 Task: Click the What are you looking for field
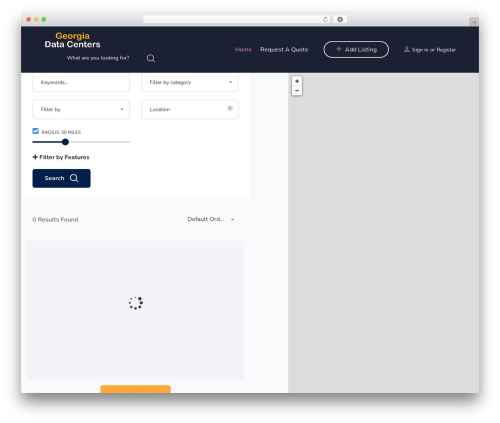98,58
